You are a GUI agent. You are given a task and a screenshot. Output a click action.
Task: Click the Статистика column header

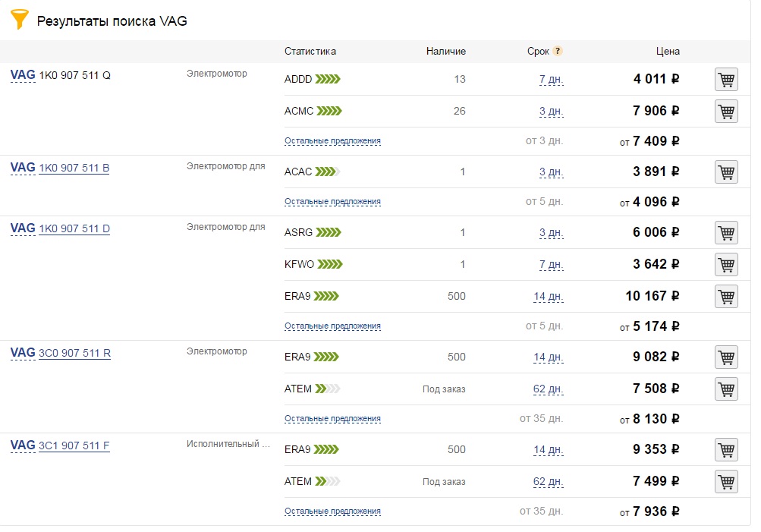pos(310,51)
